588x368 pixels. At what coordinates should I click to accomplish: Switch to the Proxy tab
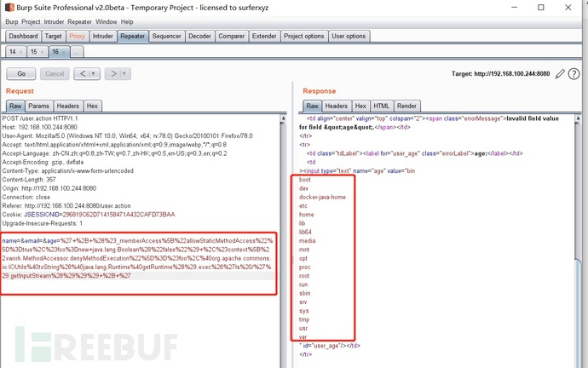coord(78,36)
